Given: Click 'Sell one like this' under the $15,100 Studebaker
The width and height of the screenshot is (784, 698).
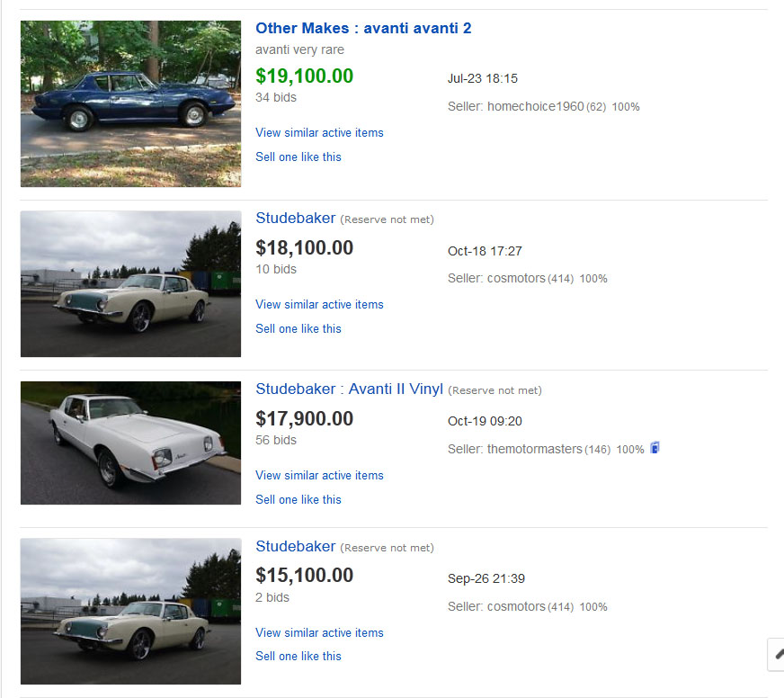Looking at the screenshot, I should click(298, 656).
